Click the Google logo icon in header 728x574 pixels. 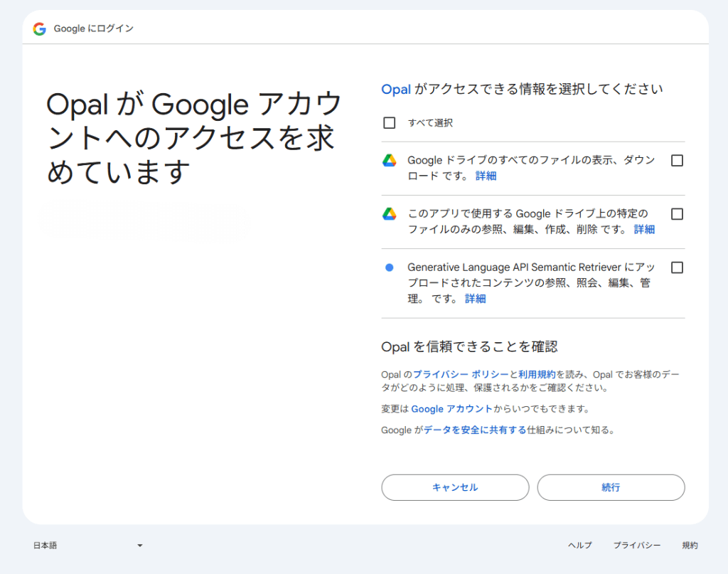40,28
